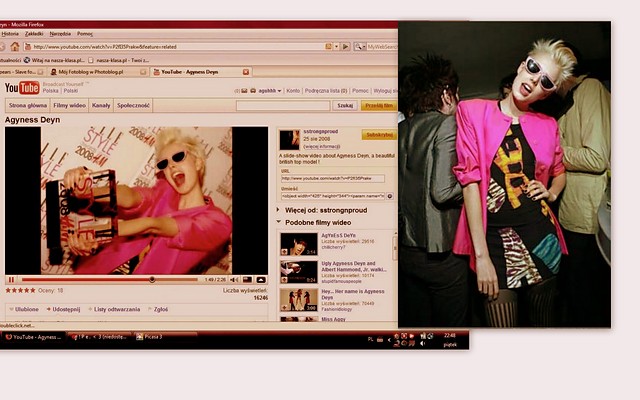Screen dimensions: 640x400
Task: Select the video URL field
Action: [x=333, y=178]
